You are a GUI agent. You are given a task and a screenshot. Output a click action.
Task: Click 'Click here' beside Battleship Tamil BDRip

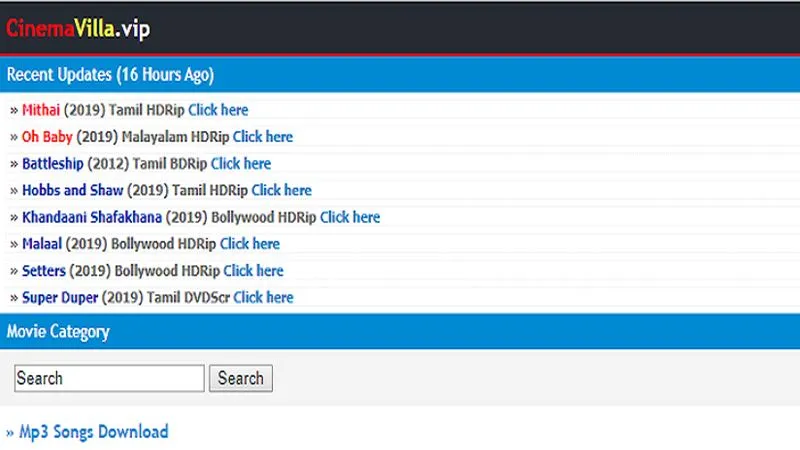point(241,163)
